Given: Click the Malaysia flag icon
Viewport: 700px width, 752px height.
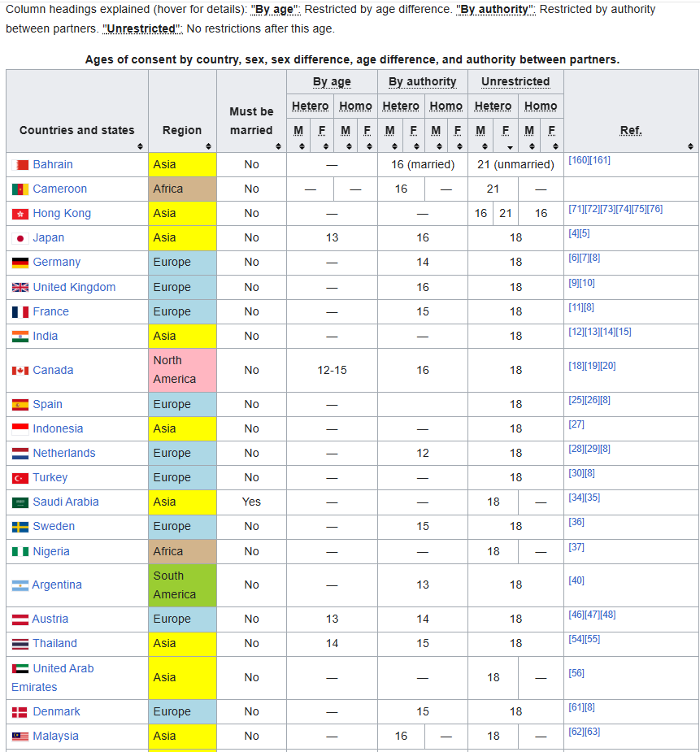Looking at the screenshot, I should pos(20,737).
